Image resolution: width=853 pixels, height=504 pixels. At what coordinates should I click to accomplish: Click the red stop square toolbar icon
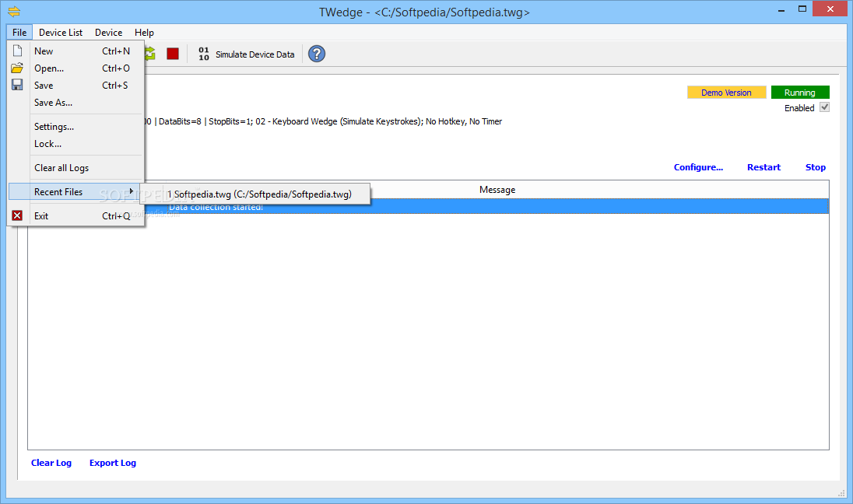click(x=173, y=54)
